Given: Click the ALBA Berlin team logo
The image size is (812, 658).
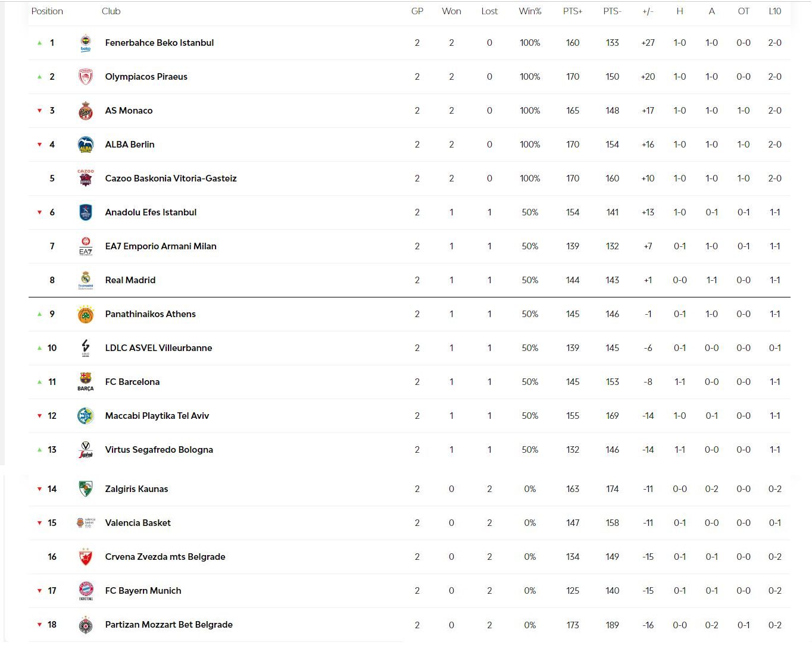Looking at the screenshot, I should pos(86,145).
